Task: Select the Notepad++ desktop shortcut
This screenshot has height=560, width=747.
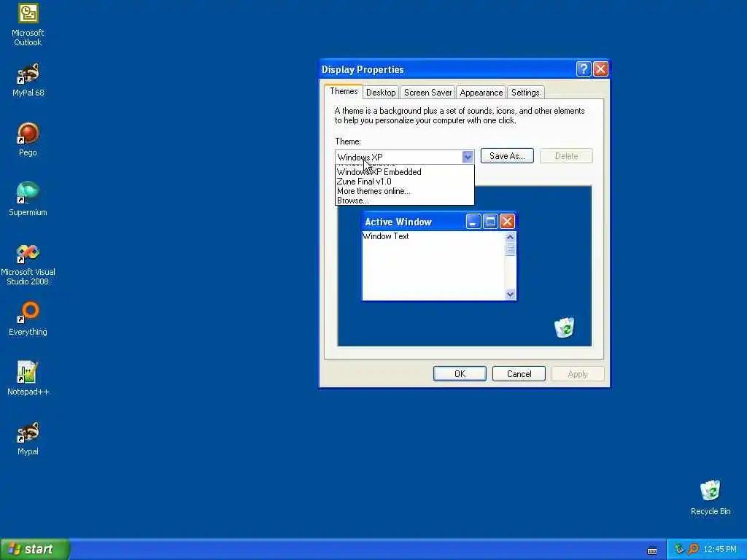Action: tap(28, 378)
